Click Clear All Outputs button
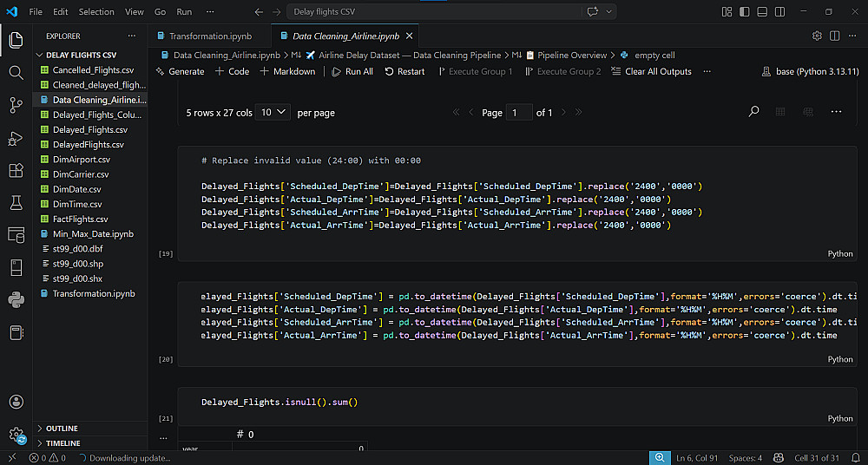Viewport: 868px width, 465px height. 651,71
